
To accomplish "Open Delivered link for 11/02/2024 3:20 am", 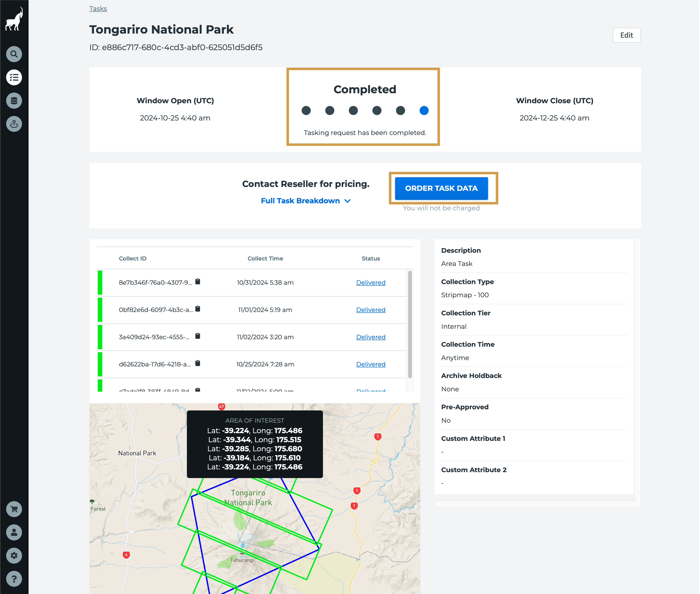I will click(x=371, y=337).
